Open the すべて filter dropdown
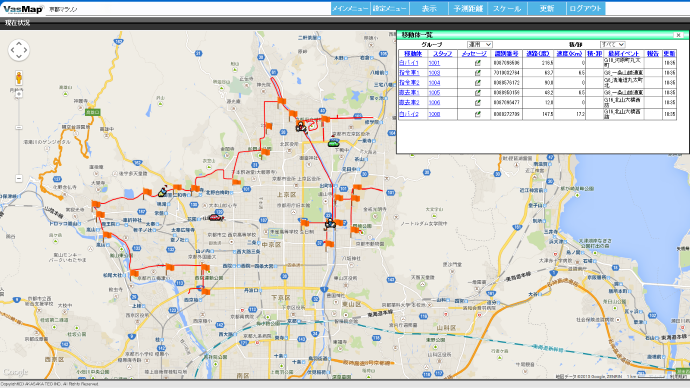Image resolution: width=690 pixels, height=388 pixels. point(613,44)
